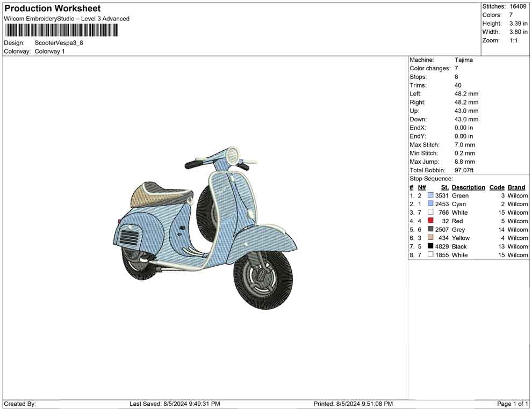This screenshot has width=532, height=409.
Task: Click the Red thread color swatch
Action: tap(430, 221)
